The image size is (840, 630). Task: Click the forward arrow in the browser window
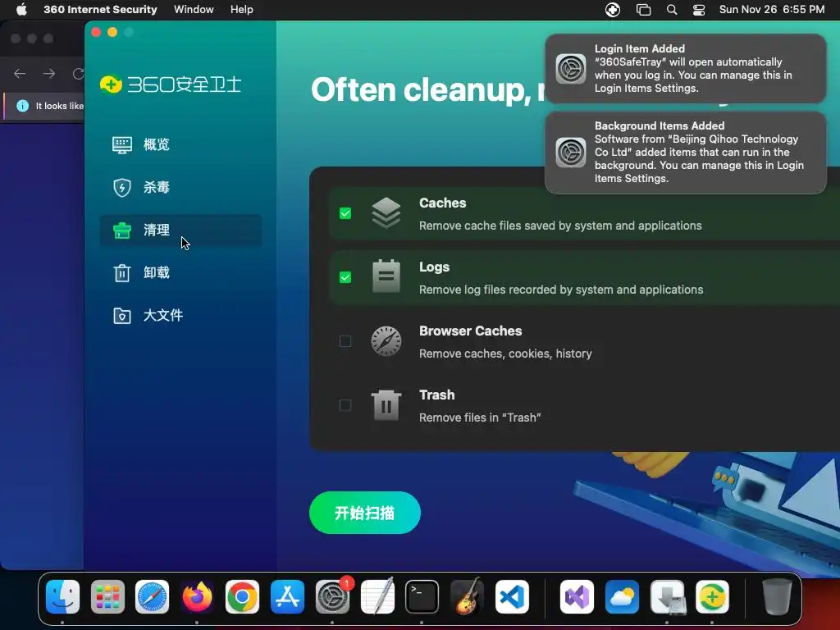pos(49,73)
